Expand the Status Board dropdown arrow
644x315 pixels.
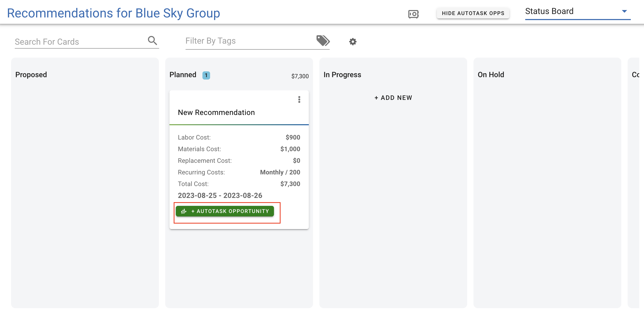[624, 11]
